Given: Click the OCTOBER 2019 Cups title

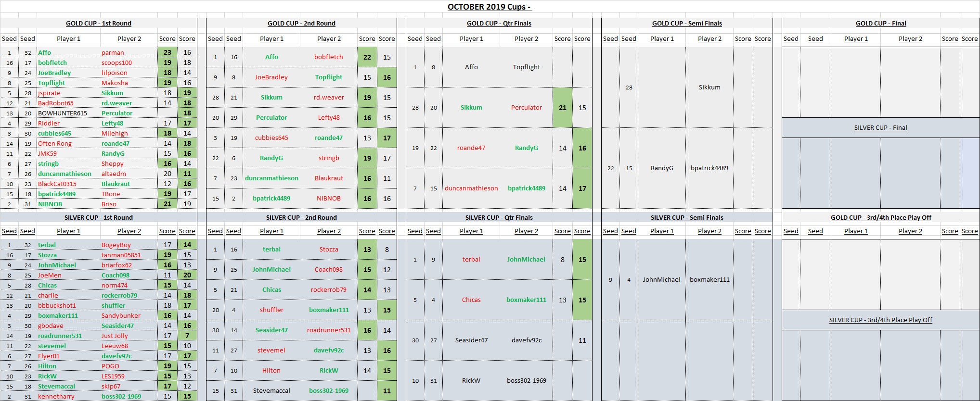Looking at the screenshot, I should tap(489, 7).
